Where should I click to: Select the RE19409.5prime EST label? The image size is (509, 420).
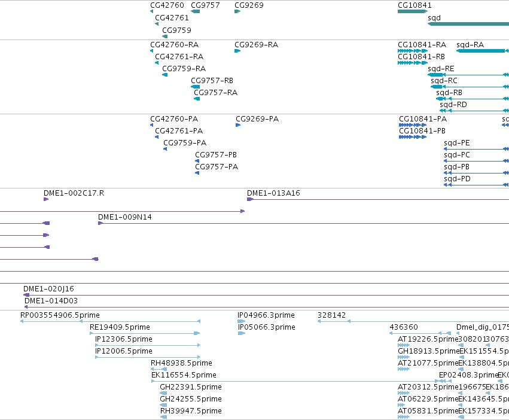tap(120, 327)
